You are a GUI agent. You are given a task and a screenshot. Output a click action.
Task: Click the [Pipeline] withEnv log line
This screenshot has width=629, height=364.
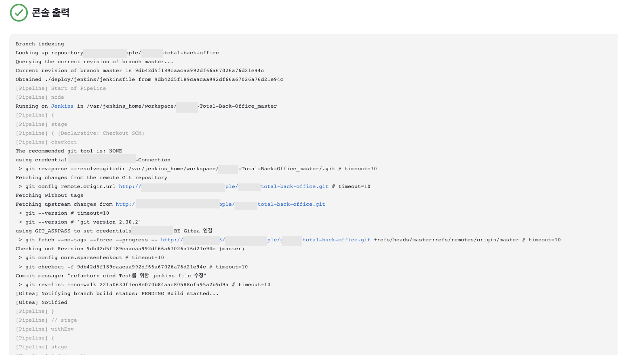[45, 329]
